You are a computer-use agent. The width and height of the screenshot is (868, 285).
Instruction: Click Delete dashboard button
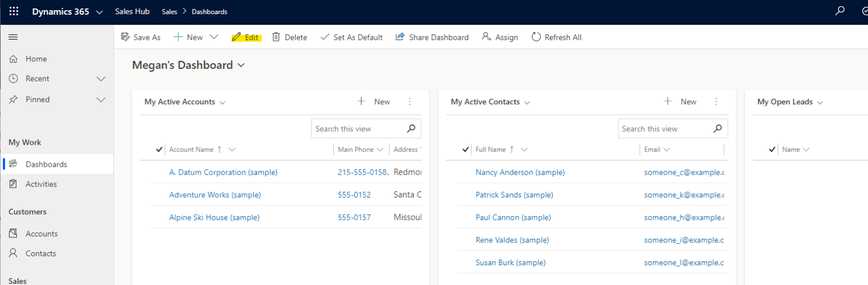click(289, 37)
